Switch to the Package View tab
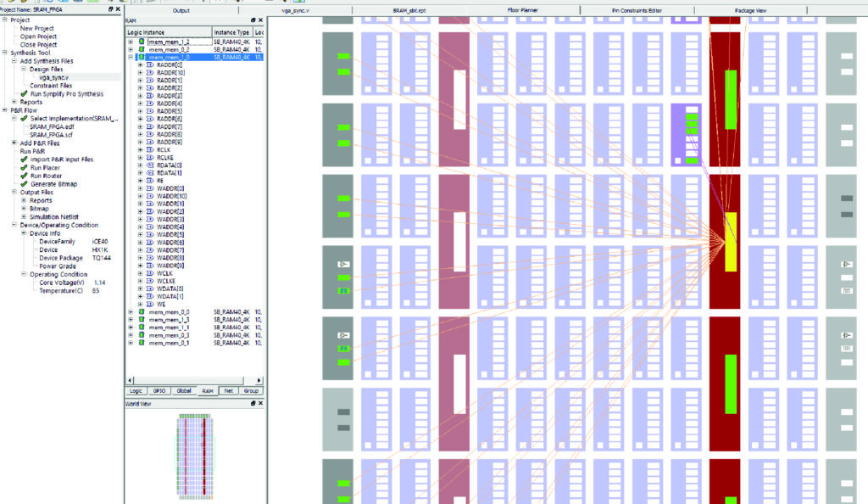 [x=750, y=10]
